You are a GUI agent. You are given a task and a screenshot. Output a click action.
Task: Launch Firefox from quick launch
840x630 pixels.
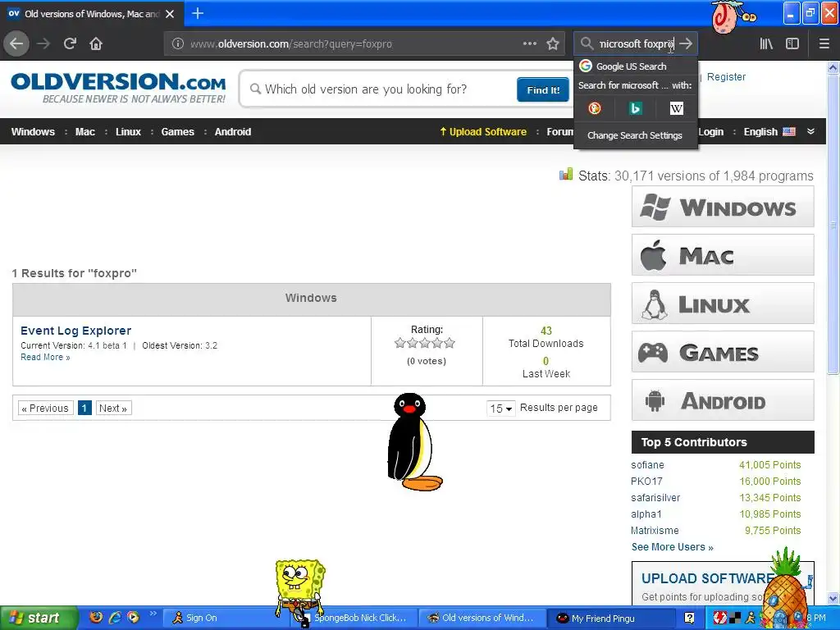pyautogui.click(x=97, y=617)
